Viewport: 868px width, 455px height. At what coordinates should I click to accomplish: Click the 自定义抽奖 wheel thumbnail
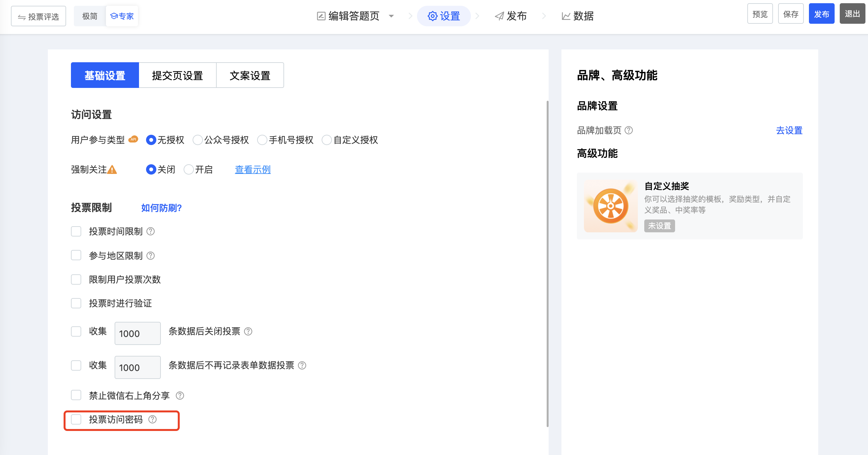[611, 206]
